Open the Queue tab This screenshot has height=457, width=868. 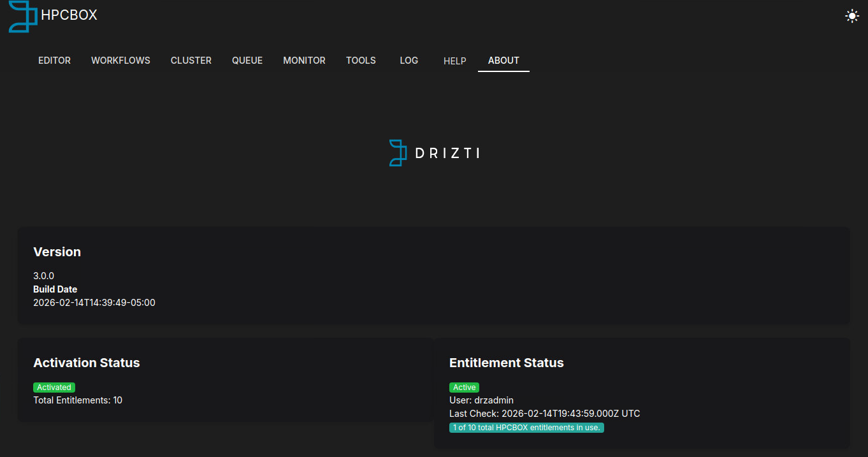pyautogui.click(x=247, y=61)
